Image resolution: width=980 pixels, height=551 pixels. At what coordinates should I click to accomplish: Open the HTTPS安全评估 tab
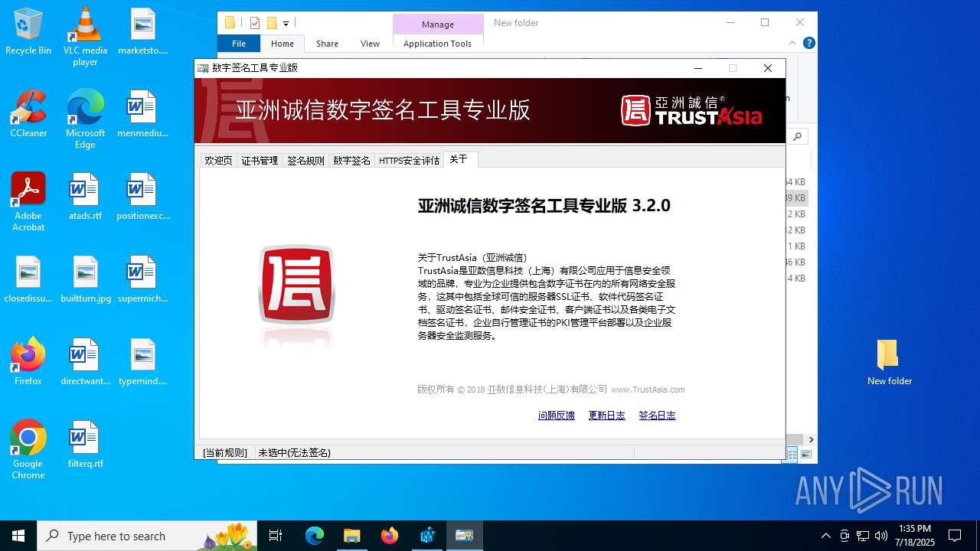pyautogui.click(x=410, y=160)
